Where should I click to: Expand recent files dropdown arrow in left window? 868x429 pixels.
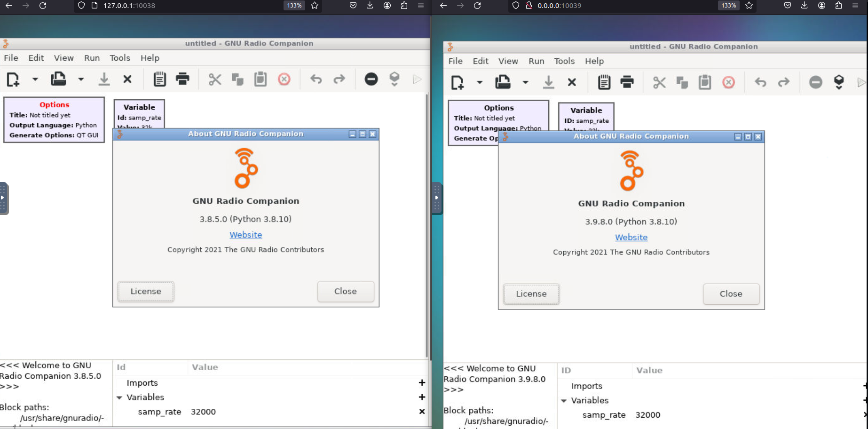click(x=81, y=79)
